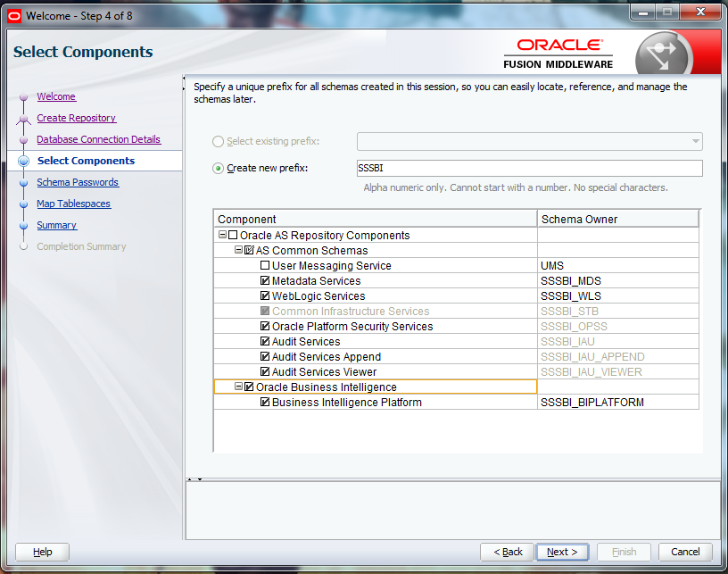Select the Audit Services Viewer row label
The height and width of the screenshot is (574, 728).
tap(324, 372)
